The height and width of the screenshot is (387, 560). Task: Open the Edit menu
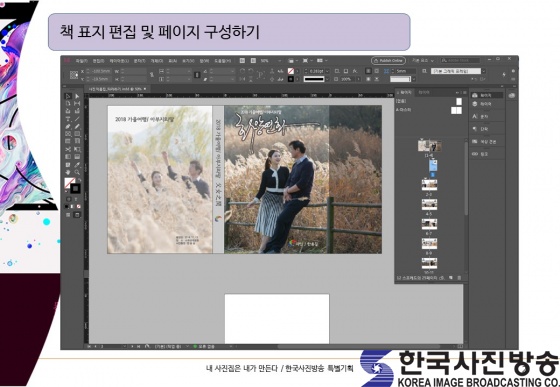(99, 61)
